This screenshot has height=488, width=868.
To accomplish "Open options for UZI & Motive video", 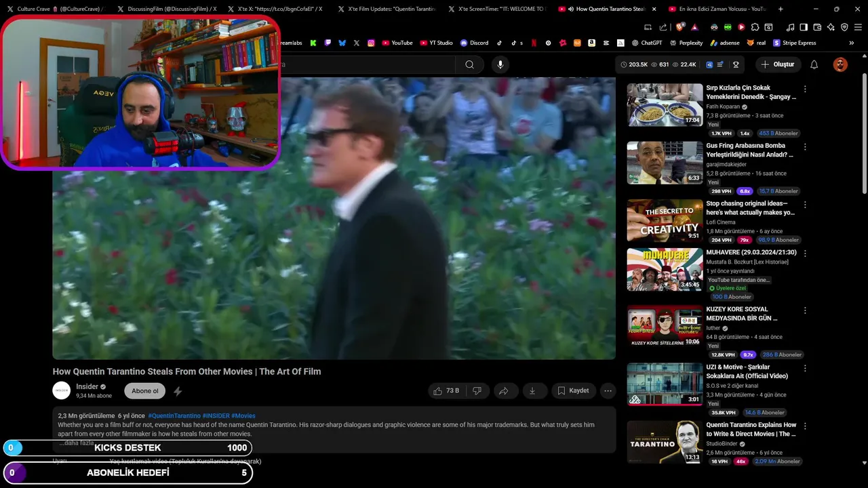I will (x=805, y=368).
